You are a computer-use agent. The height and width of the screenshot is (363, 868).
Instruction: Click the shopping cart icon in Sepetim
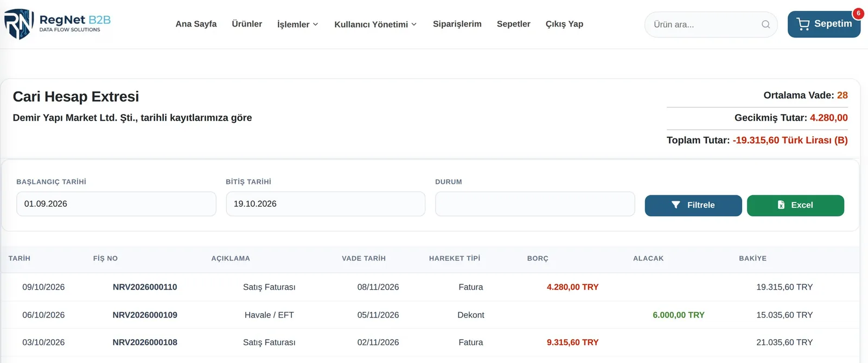(x=803, y=24)
